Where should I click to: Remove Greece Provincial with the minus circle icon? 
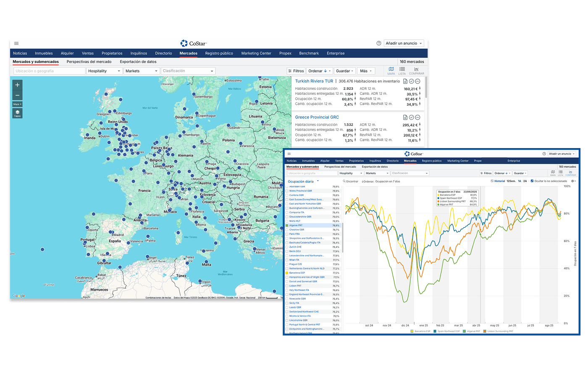[417, 117]
